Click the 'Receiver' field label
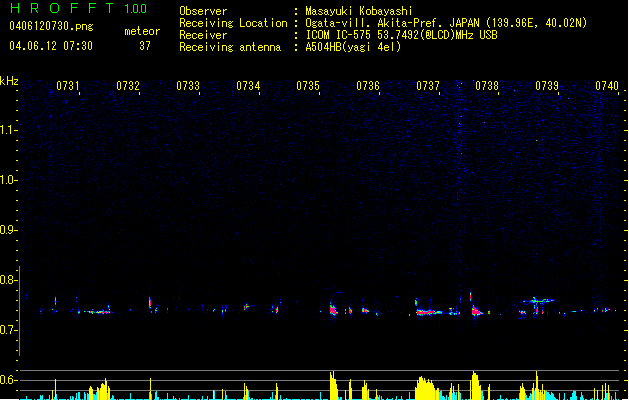 click(203, 35)
